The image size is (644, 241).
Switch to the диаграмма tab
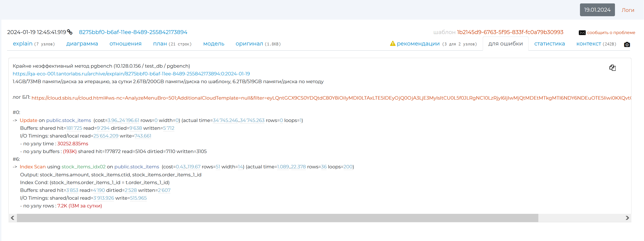(x=82, y=44)
